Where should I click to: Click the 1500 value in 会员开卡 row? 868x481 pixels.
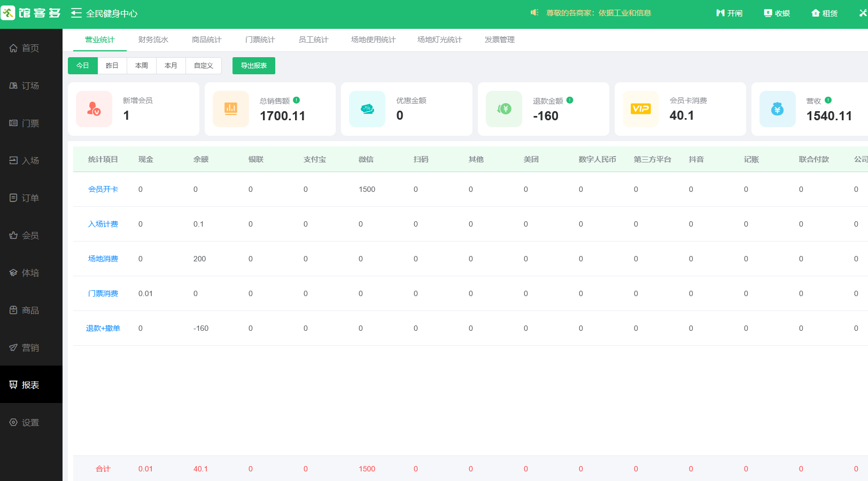click(x=367, y=189)
